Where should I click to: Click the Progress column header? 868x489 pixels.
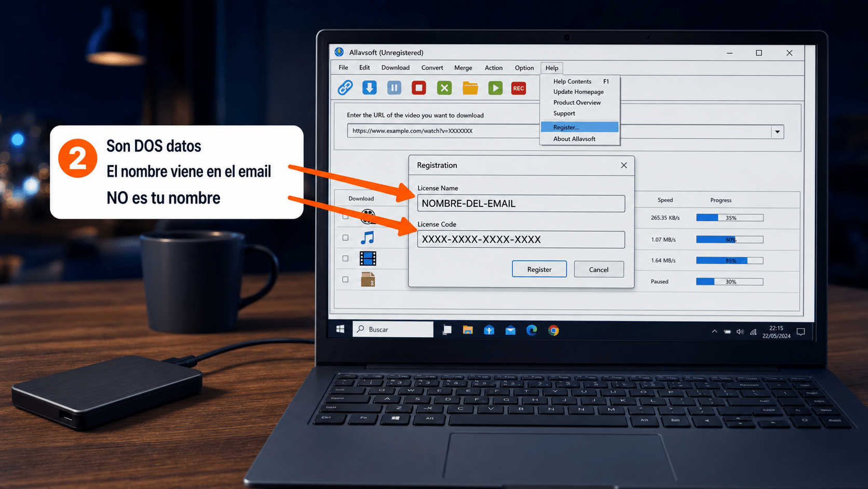point(721,200)
